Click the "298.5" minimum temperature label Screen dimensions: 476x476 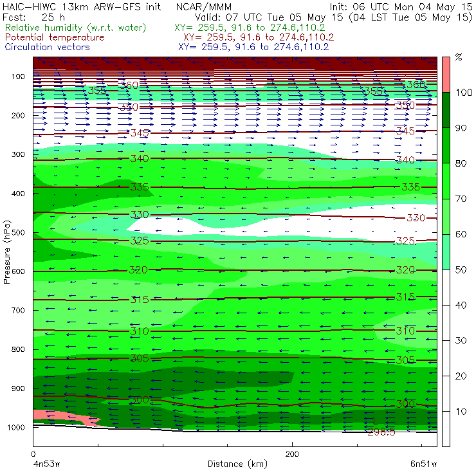381,432
